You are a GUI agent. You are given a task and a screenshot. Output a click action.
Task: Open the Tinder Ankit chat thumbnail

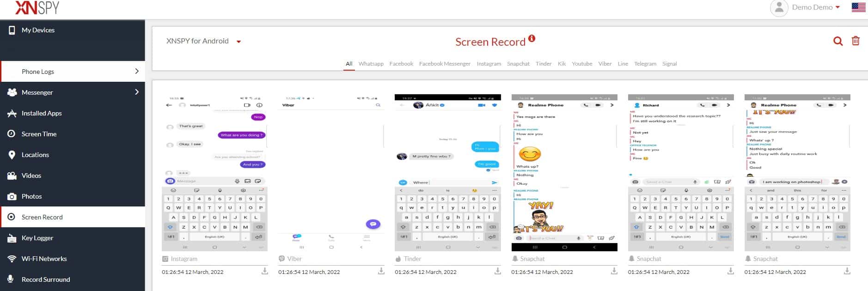448,173
